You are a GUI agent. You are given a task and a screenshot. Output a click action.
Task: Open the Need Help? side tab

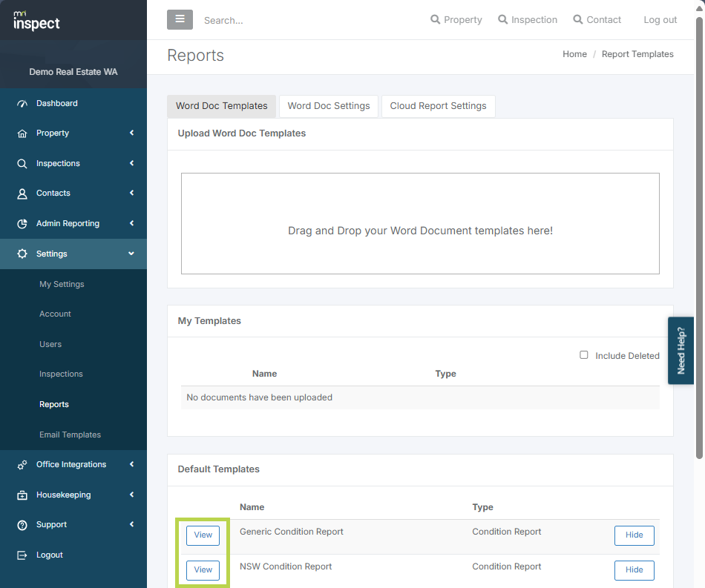pyautogui.click(x=681, y=351)
